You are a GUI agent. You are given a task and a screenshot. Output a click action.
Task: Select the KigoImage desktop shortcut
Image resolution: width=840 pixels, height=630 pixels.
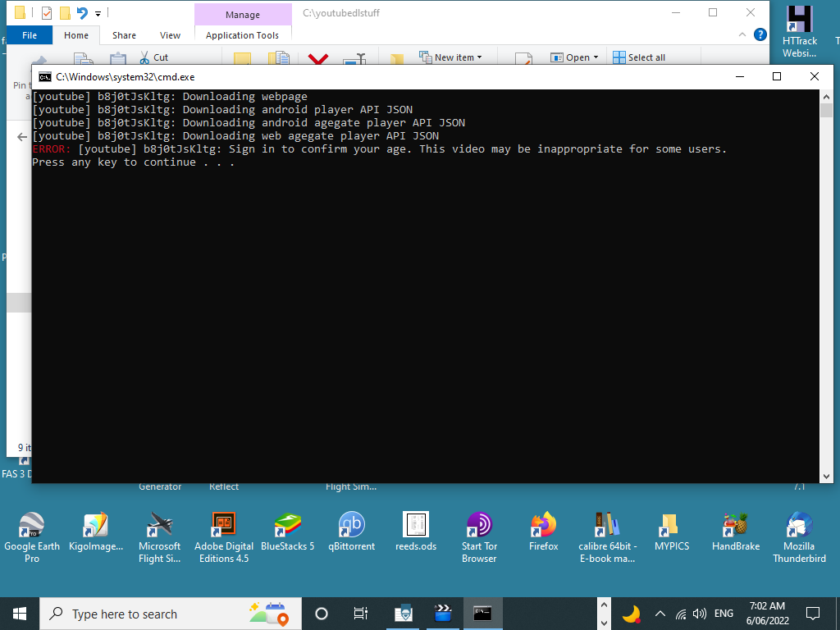[96, 532]
